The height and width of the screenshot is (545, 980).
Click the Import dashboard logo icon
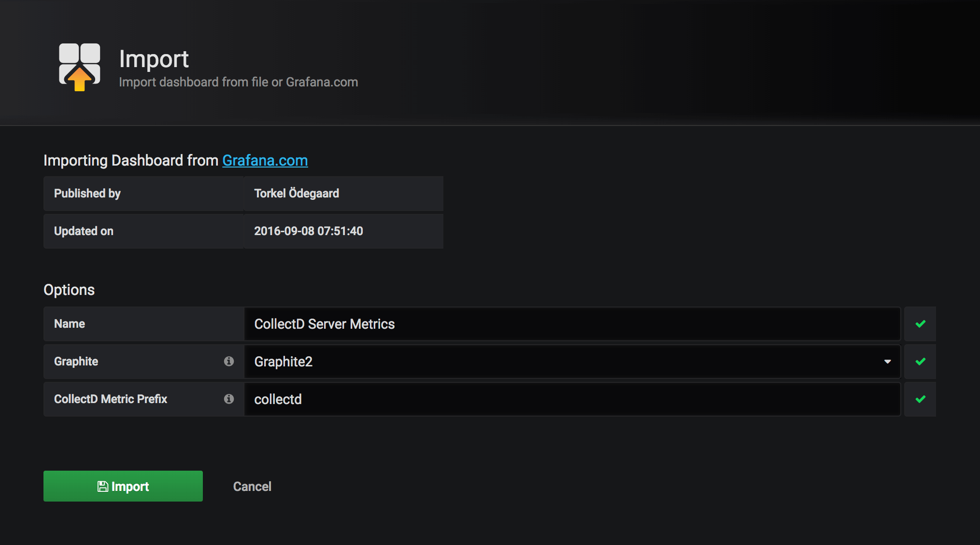click(x=80, y=67)
